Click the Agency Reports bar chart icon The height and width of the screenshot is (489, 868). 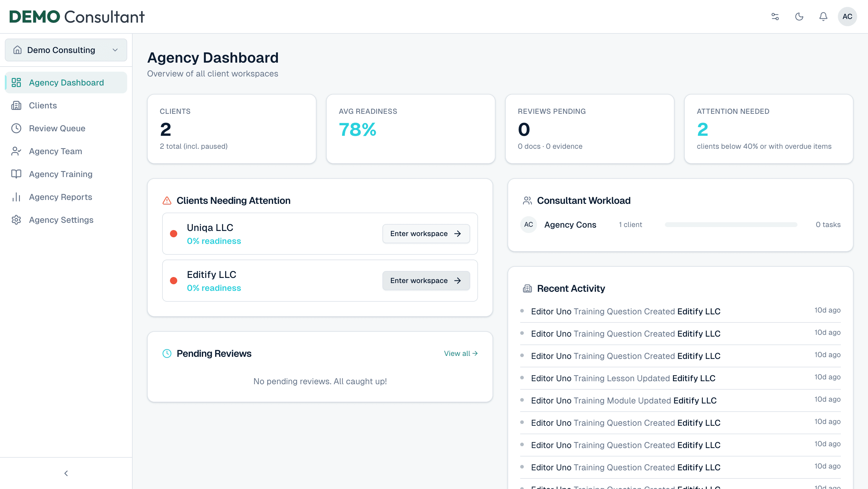(16, 197)
